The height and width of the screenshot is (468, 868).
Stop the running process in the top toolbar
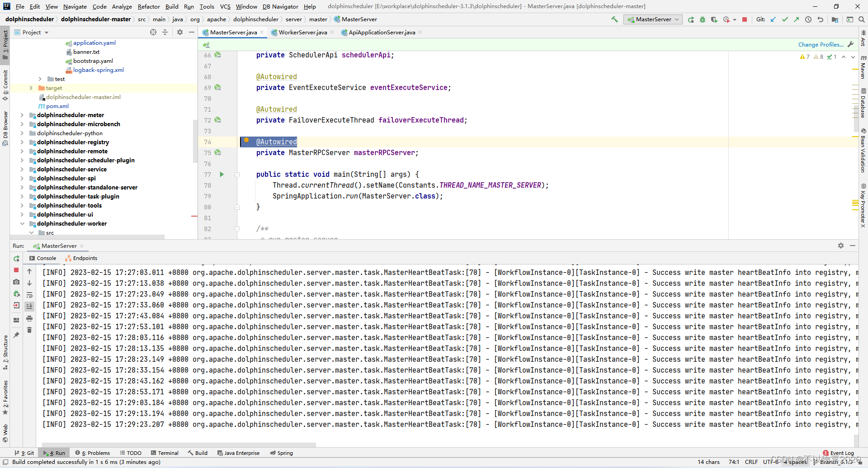coord(745,19)
